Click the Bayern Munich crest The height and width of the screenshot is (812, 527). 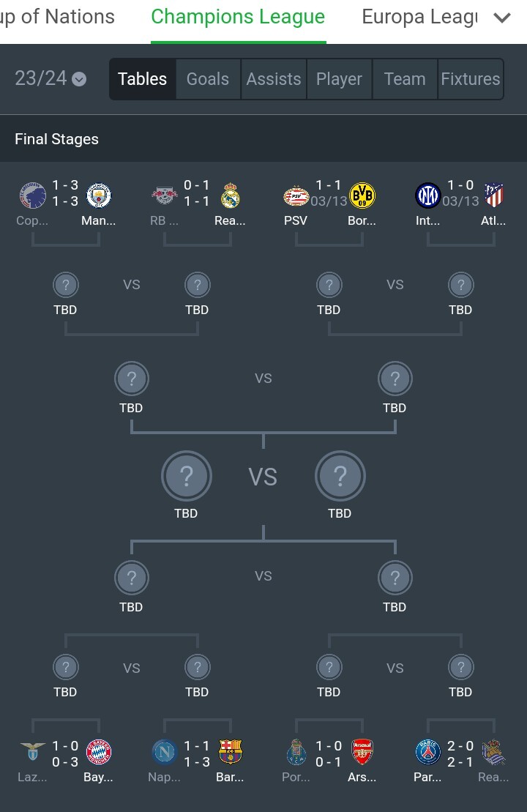tap(99, 752)
